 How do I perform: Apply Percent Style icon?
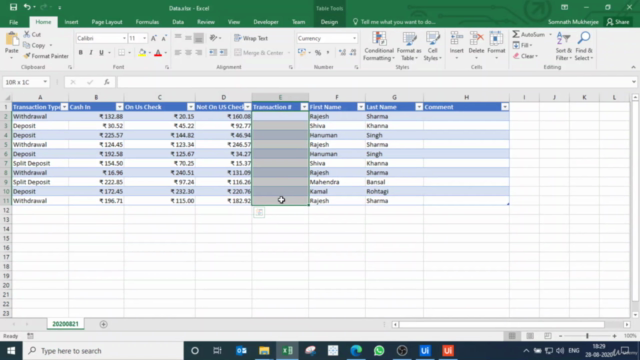click(x=318, y=53)
